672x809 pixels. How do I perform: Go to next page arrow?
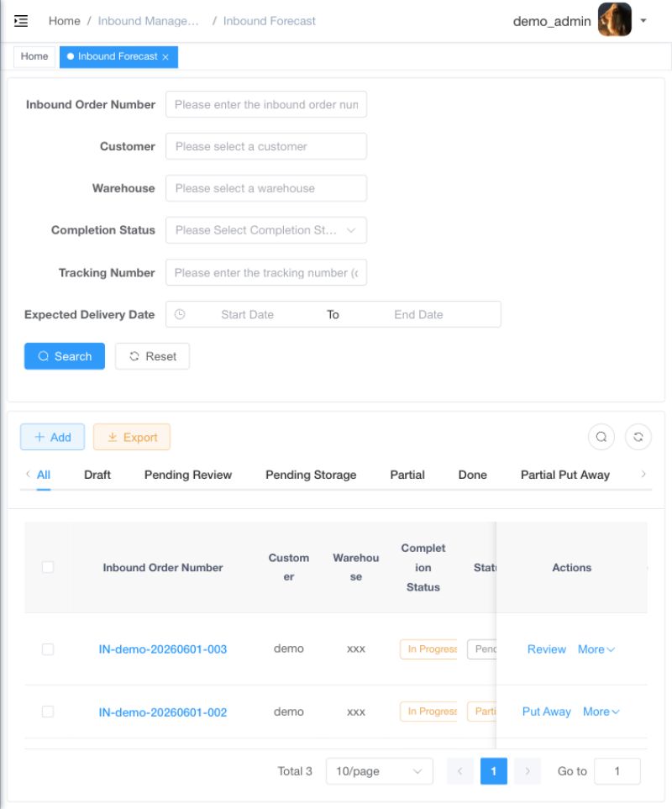[x=527, y=771]
